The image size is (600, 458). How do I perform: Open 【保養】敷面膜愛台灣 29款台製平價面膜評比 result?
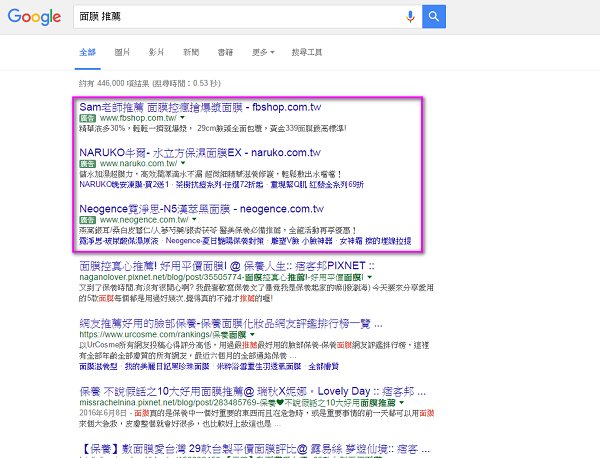[x=256, y=449]
